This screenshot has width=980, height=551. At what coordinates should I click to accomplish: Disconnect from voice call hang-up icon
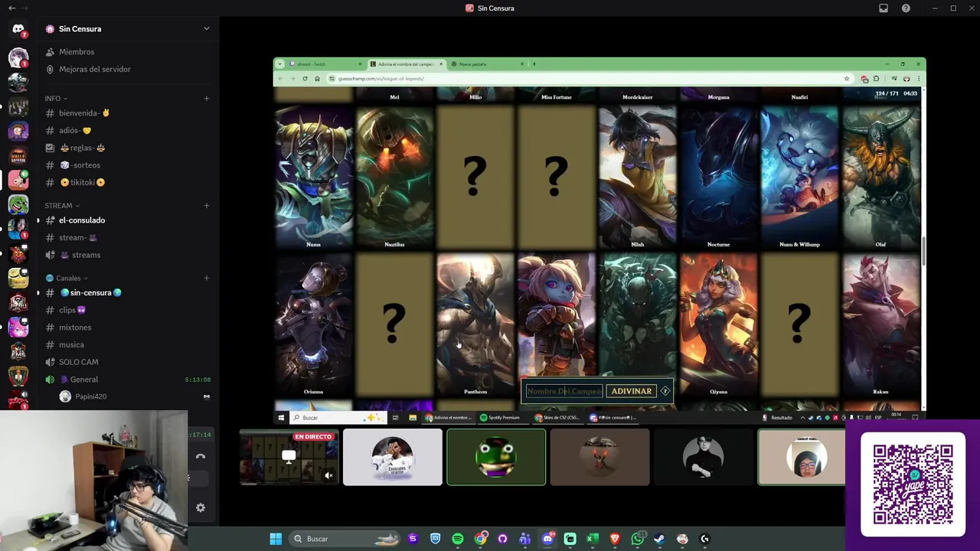coord(201,456)
